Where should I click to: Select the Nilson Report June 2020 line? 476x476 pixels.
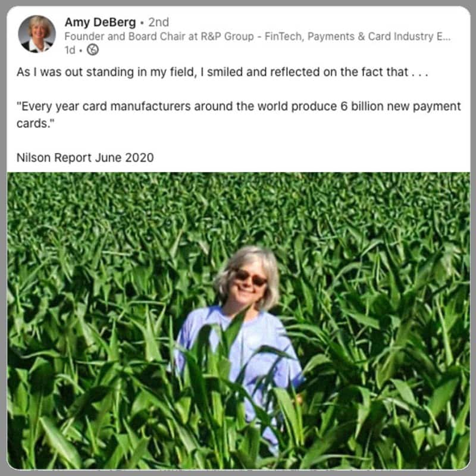(x=85, y=158)
